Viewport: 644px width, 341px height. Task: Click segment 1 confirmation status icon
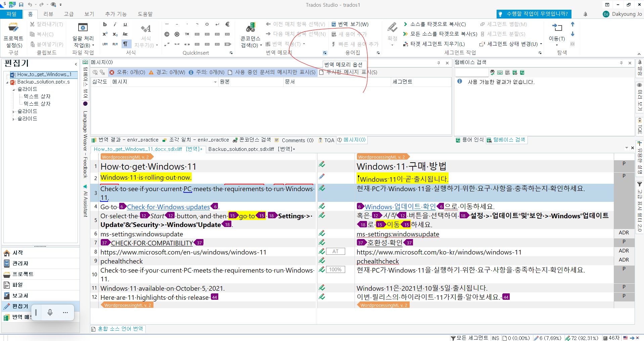point(322,164)
